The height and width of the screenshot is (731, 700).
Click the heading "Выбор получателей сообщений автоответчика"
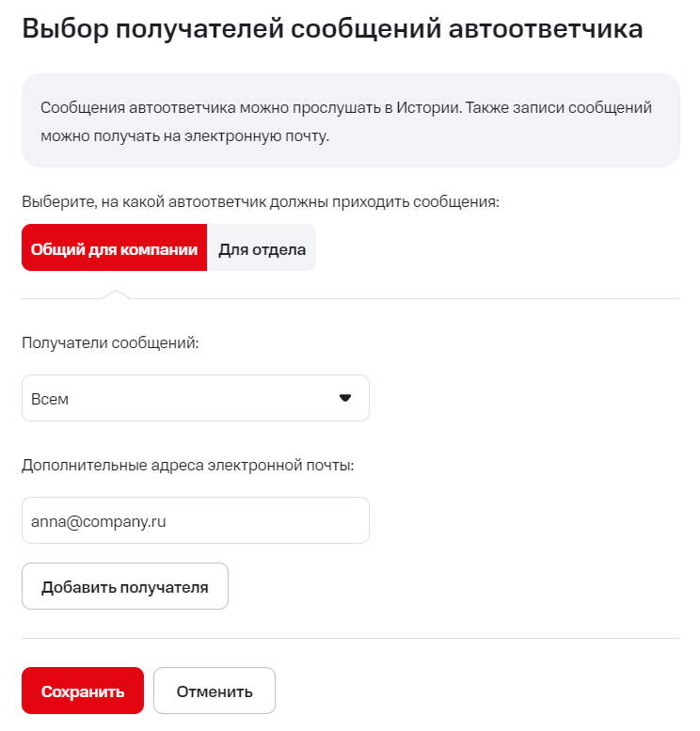(332, 28)
